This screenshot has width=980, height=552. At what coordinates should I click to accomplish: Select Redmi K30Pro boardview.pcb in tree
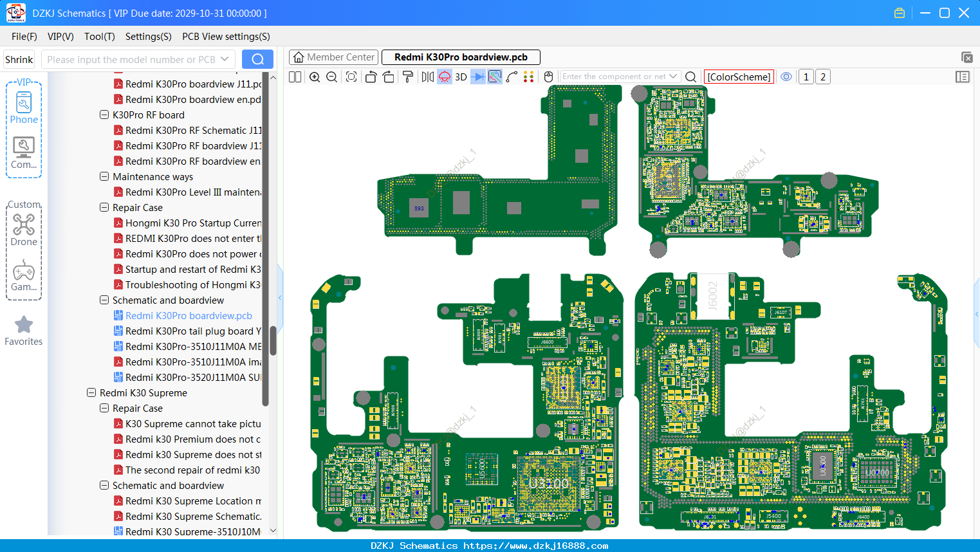click(x=183, y=316)
